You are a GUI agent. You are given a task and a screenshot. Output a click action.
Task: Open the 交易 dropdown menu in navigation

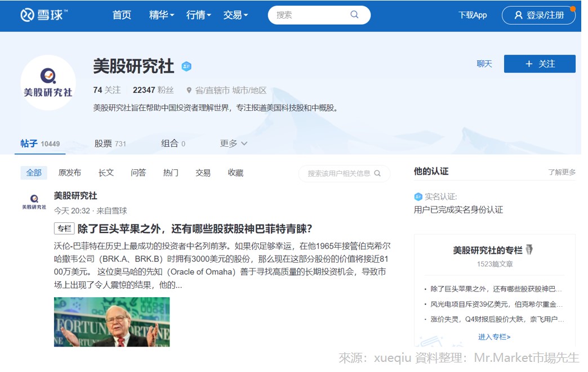[x=235, y=15]
